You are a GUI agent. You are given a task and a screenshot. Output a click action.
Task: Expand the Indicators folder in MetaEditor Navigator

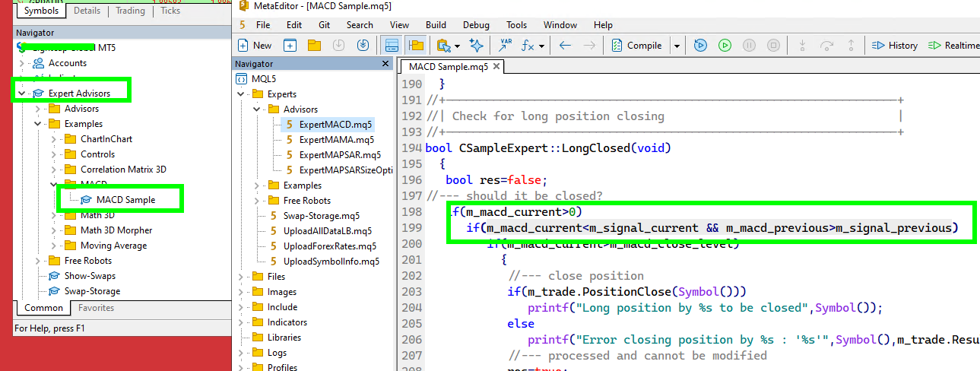click(241, 322)
